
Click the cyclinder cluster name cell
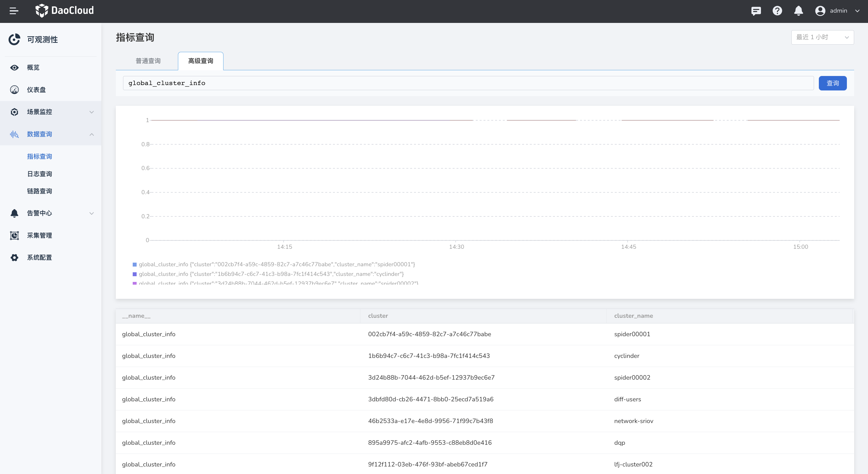[x=626, y=356]
